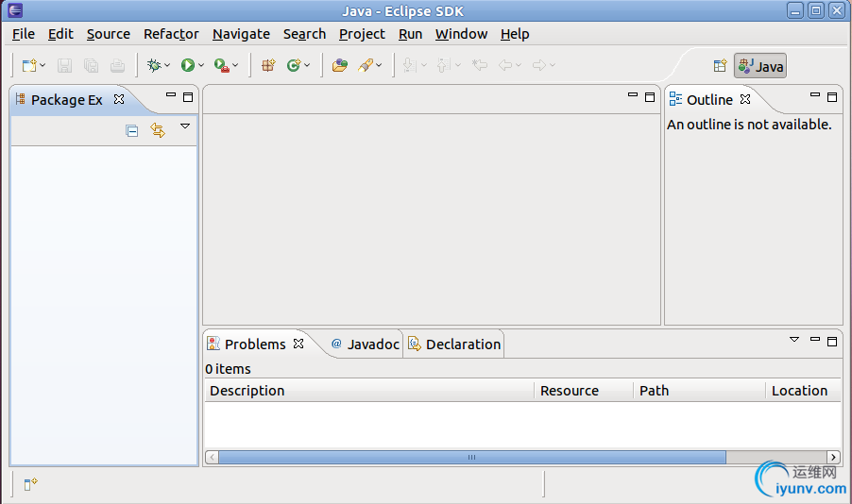Image resolution: width=852 pixels, height=504 pixels.
Task: Close the Problems view
Action: [x=298, y=344]
